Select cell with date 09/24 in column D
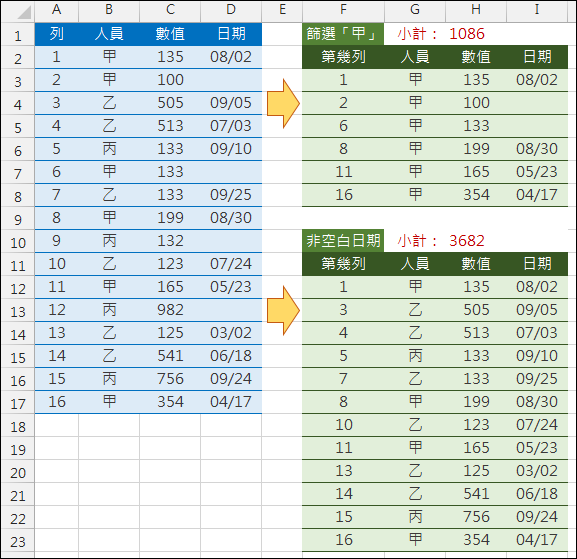The image size is (577, 559). coord(231,379)
